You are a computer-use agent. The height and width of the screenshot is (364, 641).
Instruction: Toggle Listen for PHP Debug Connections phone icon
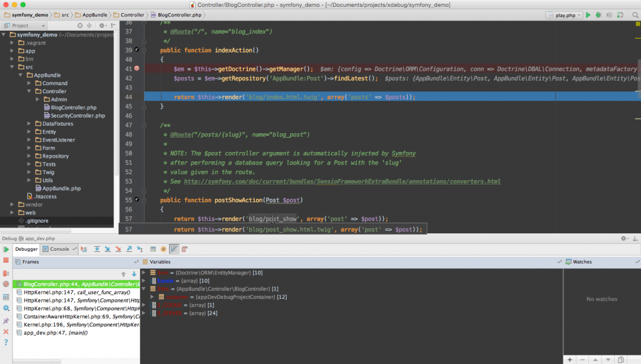pos(620,15)
